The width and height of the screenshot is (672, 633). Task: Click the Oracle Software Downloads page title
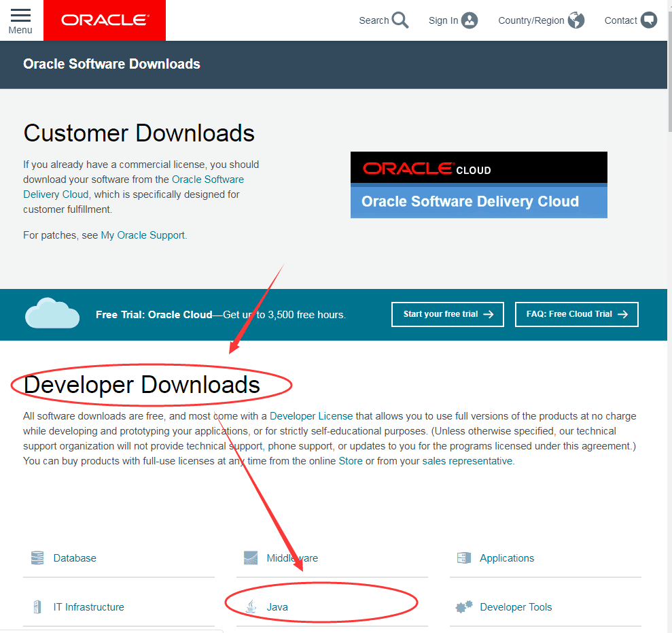point(112,64)
